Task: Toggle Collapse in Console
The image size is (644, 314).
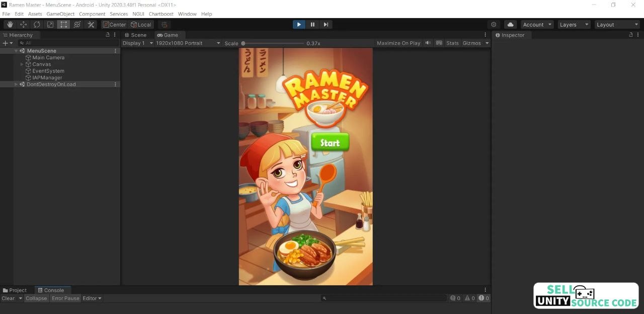Action: coord(36,298)
